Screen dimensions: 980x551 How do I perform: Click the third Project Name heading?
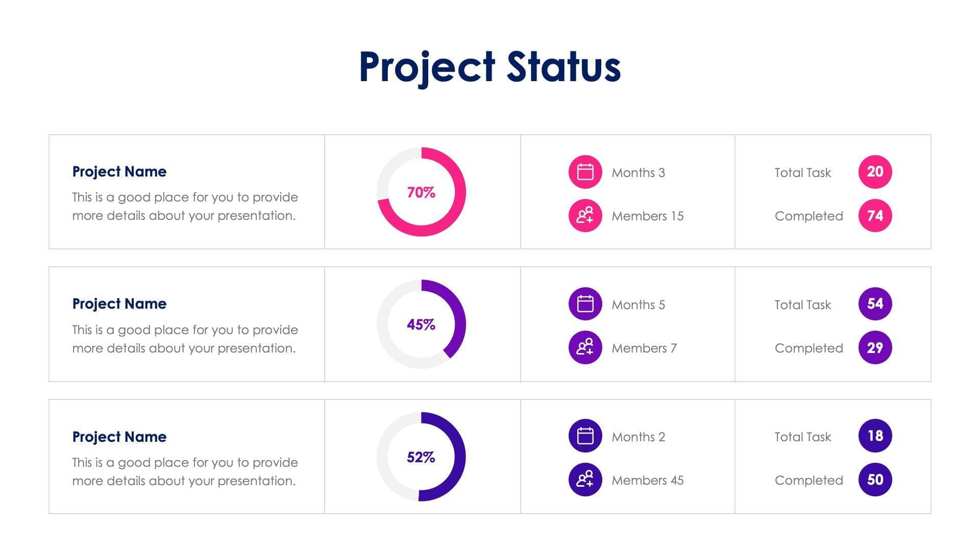(119, 437)
